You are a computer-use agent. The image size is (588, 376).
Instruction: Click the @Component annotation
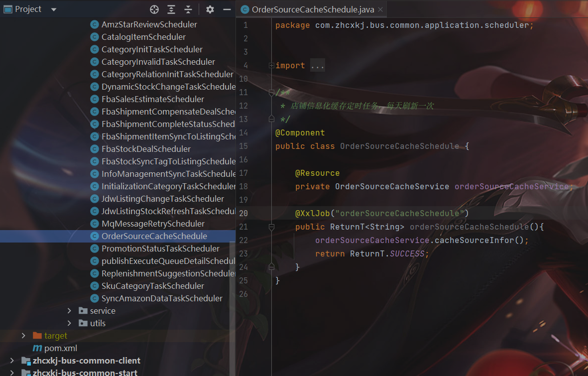pos(300,133)
